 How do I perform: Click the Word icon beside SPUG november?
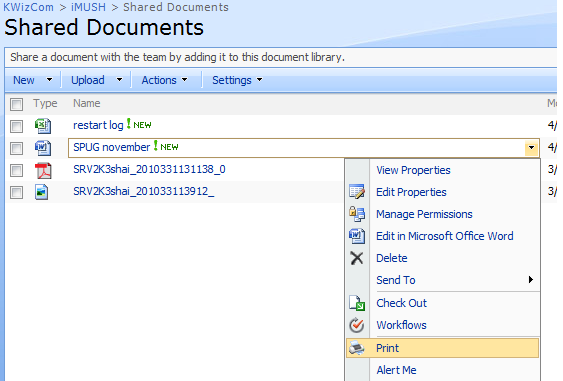point(43,148)
